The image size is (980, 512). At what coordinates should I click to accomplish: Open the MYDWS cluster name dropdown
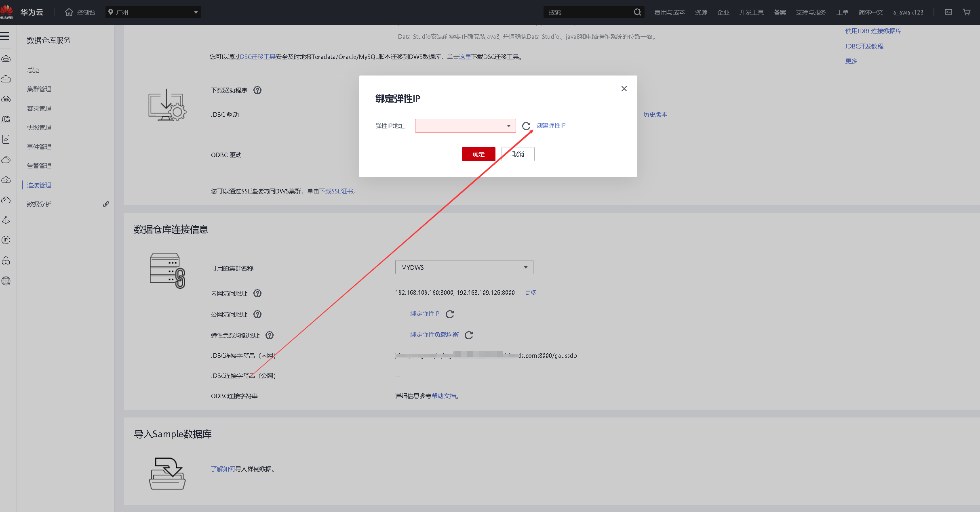464,267
